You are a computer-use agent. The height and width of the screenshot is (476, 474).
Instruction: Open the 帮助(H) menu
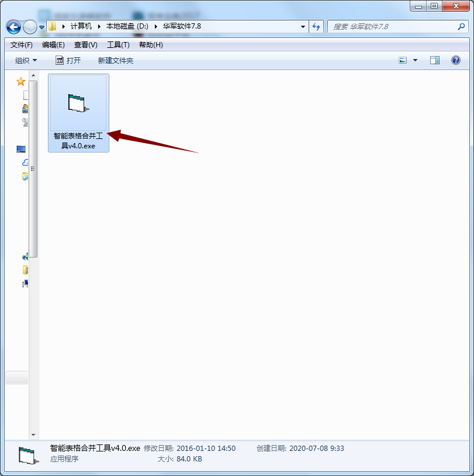click(x=151, y=45)
